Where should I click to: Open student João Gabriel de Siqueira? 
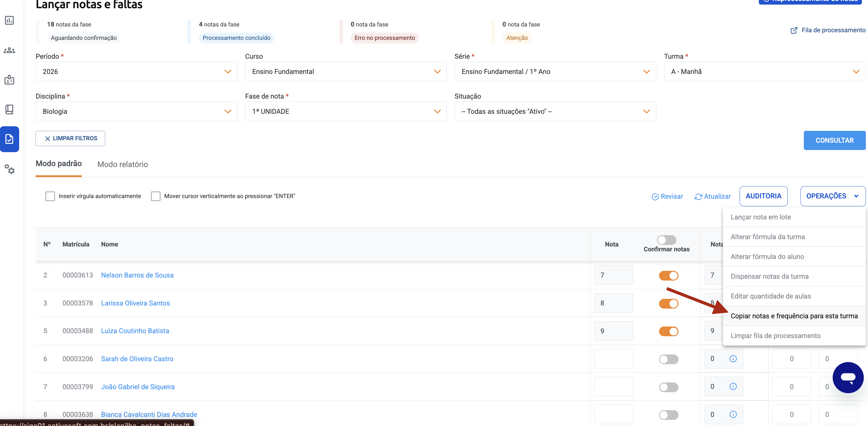pyautogui.click(x=138, y=387)
